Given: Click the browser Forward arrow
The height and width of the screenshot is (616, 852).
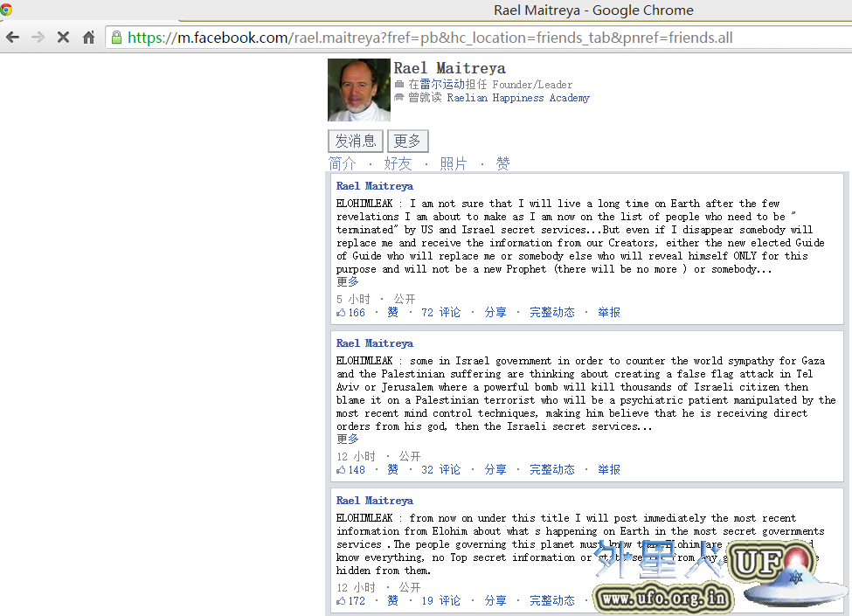Looking at the screenshot, I should (38, 38).
